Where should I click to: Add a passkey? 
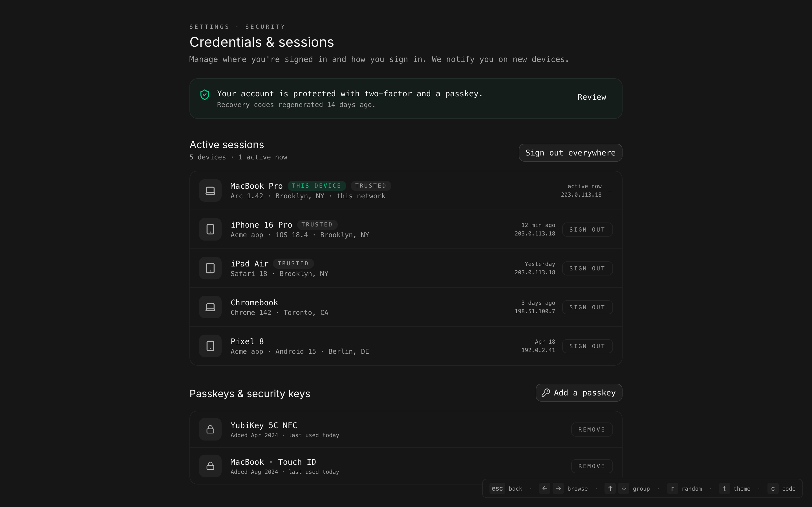(x=579, y=393)
